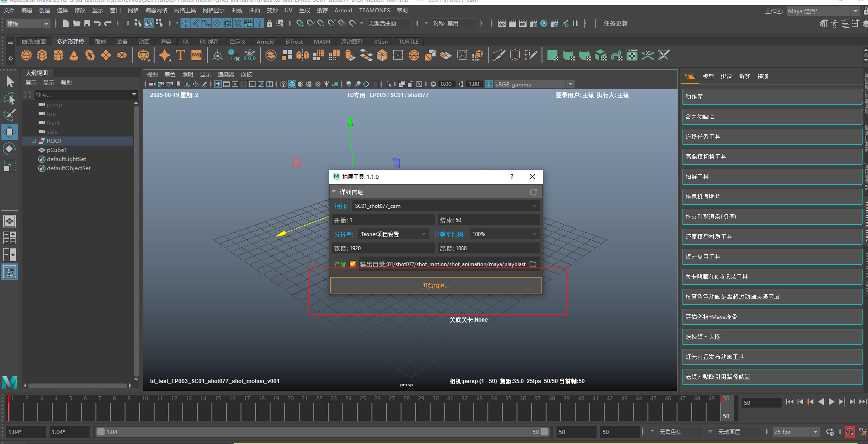Select the Lasso selection tool
The image size is (868, 444).
10,98
